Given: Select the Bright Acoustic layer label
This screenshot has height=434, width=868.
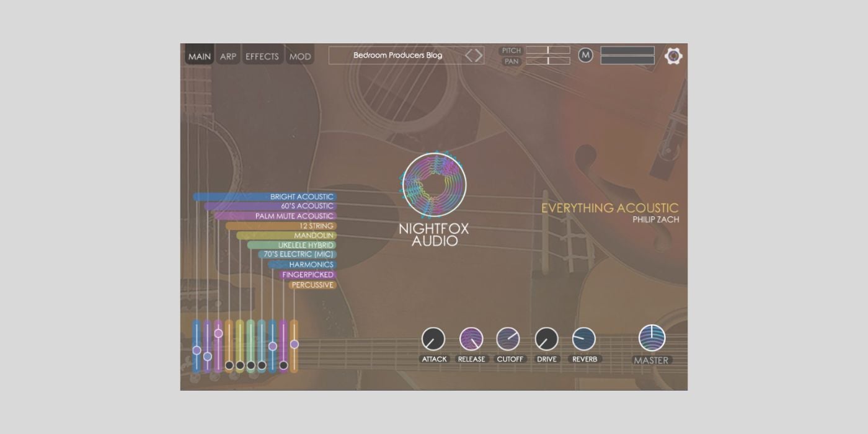Looking at the screenshot, I should tap(301, 197).
